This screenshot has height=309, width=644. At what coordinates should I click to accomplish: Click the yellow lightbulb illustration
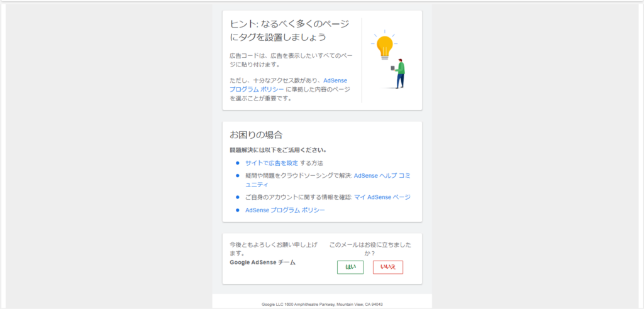[383, 46]
